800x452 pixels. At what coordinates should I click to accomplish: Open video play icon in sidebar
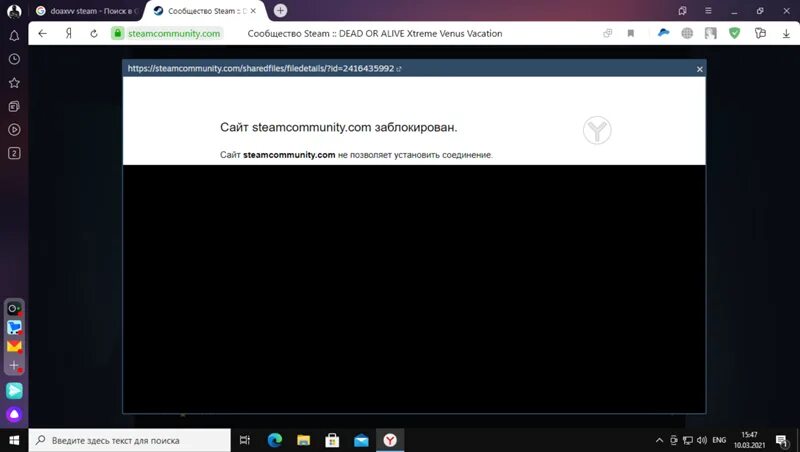[14, 130]
